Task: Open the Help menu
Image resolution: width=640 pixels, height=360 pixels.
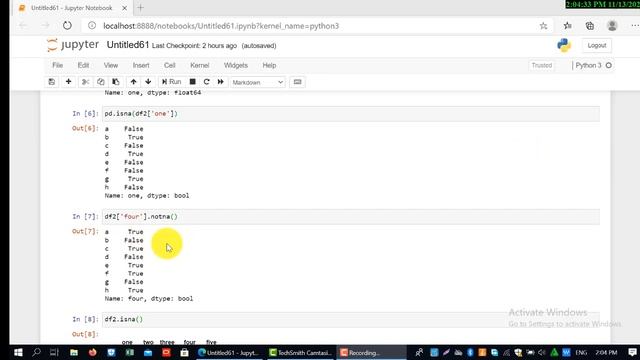Action: point(269,65)
